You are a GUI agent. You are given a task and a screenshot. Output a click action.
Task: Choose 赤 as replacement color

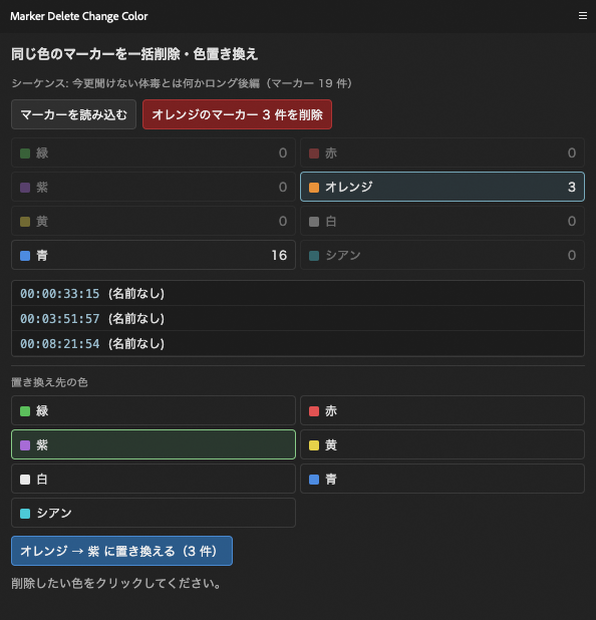point(442,410)
